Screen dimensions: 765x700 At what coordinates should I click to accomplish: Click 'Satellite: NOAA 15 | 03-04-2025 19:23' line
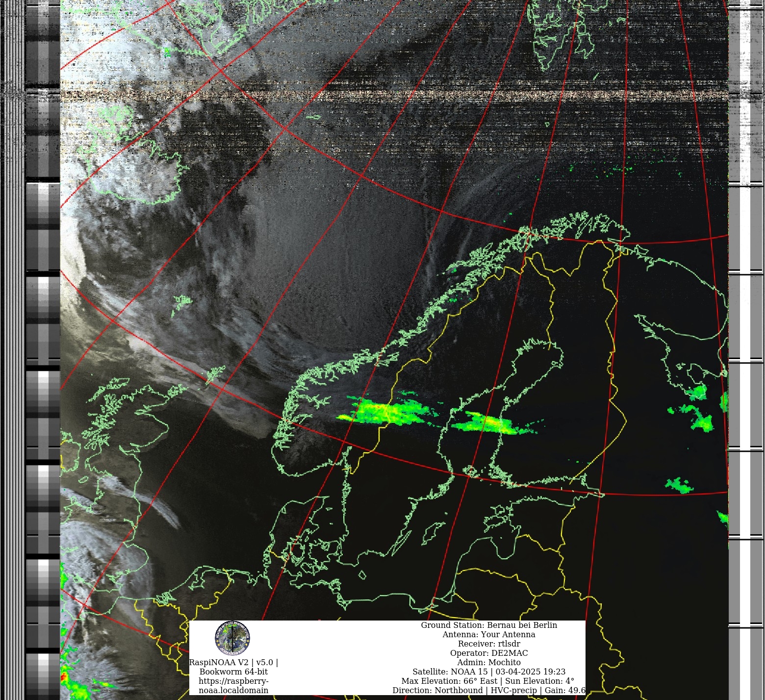point(489,672)
